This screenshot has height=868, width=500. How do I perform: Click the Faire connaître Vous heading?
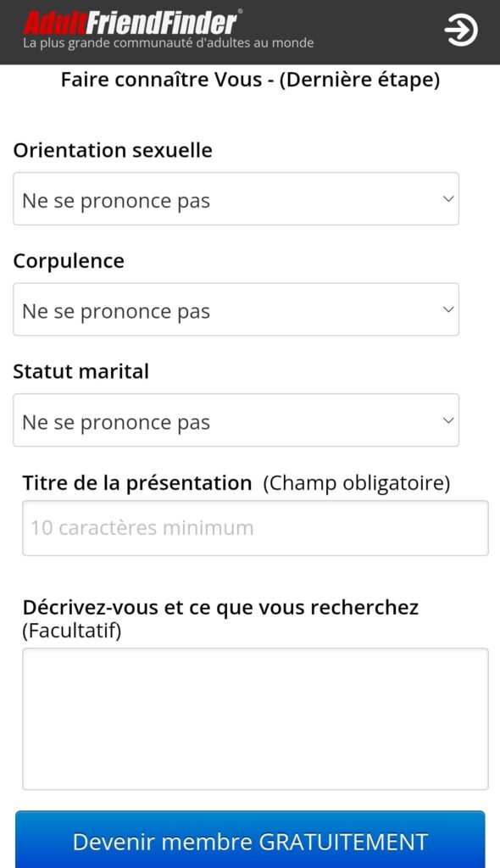pos(250,80)
